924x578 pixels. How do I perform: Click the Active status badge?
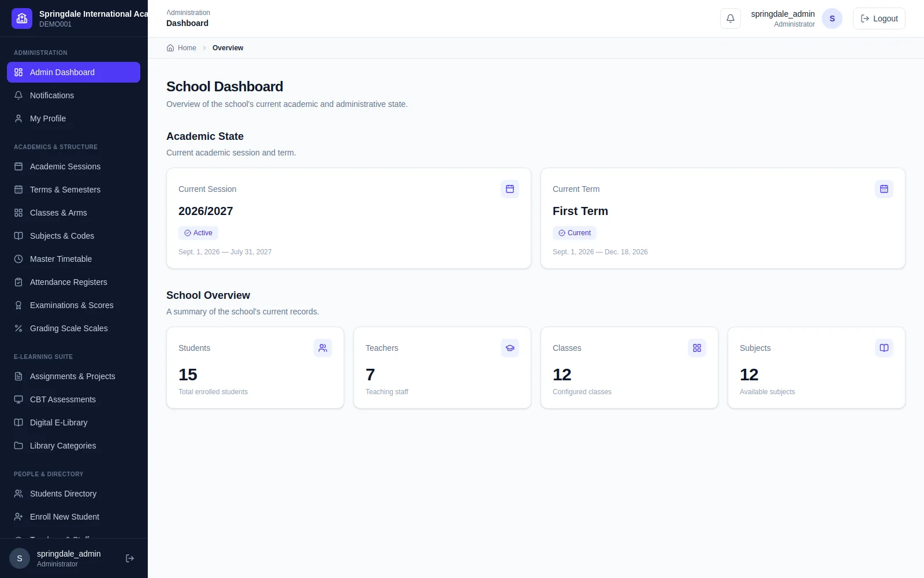198,233
